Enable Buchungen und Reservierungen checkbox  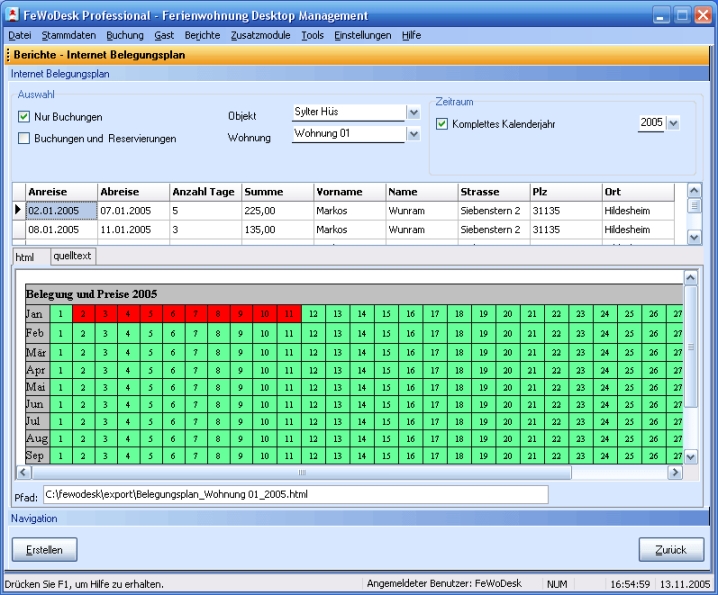tap(24, 138)
